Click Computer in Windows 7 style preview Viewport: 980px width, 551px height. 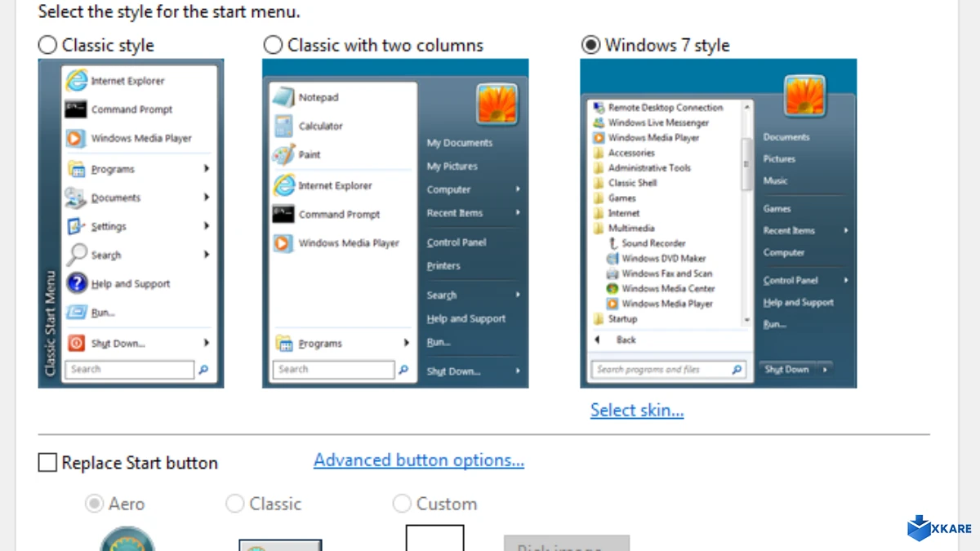tap(784, 252)
